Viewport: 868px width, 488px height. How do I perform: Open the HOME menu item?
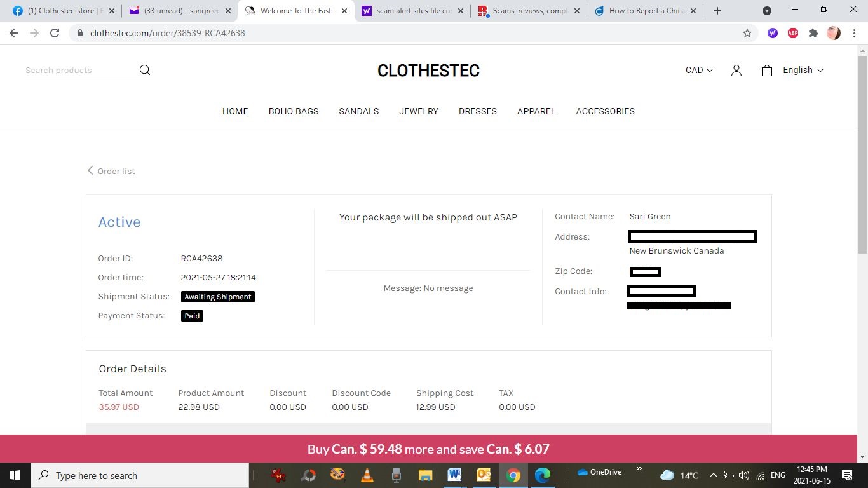[x=235, y=111]
